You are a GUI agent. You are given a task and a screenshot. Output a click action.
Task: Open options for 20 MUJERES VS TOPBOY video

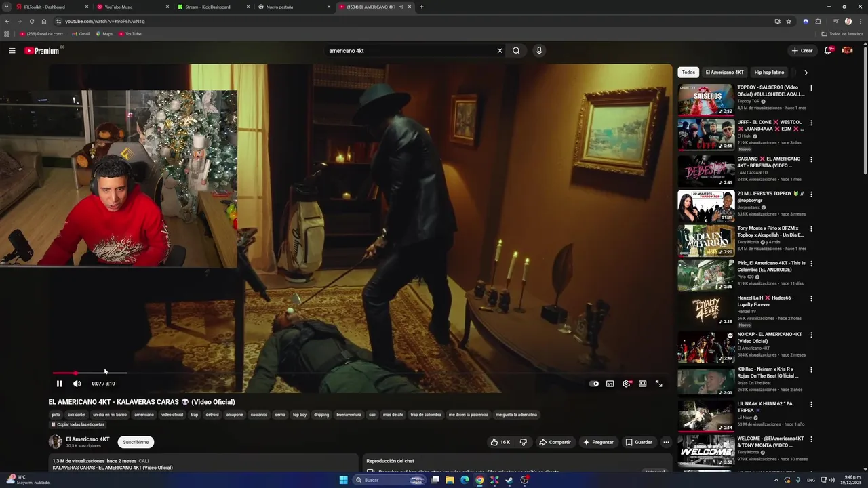click(811, 195)
